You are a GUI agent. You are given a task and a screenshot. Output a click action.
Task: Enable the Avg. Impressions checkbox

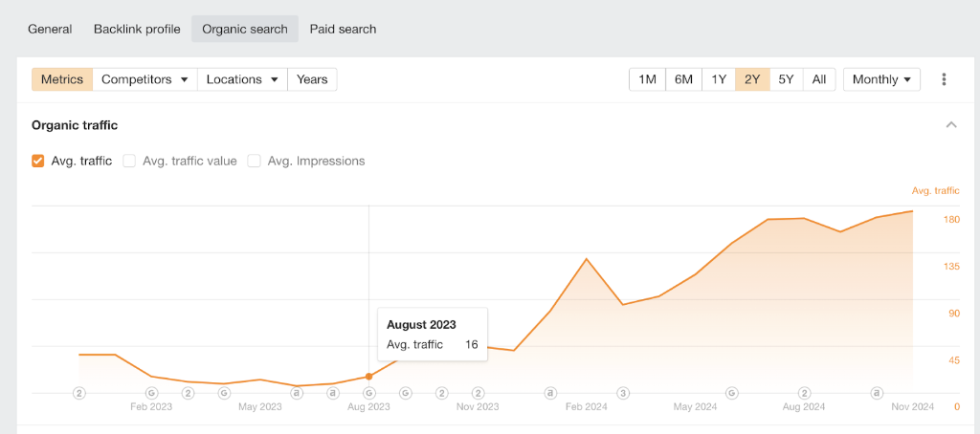[x=255, y=161]
